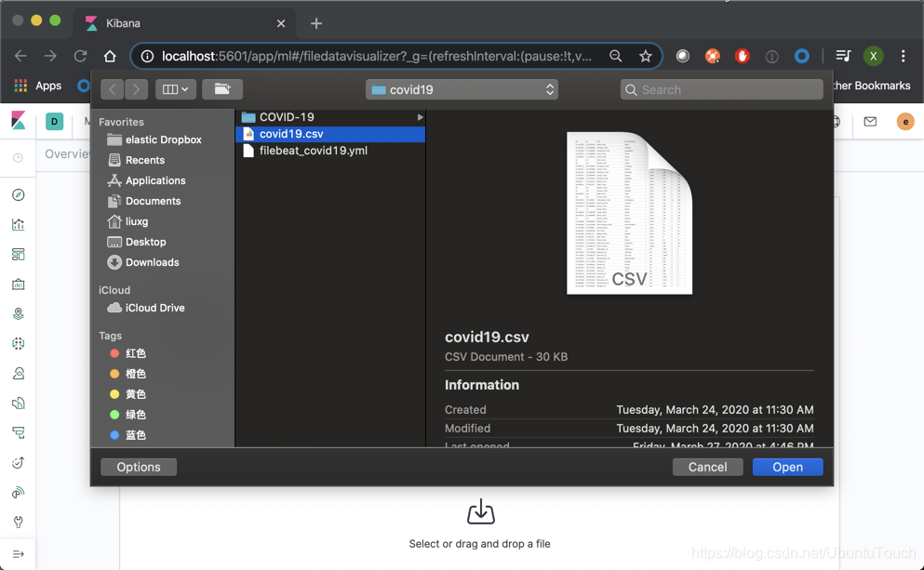Expand the COVID-19 folder

(420, 117)
